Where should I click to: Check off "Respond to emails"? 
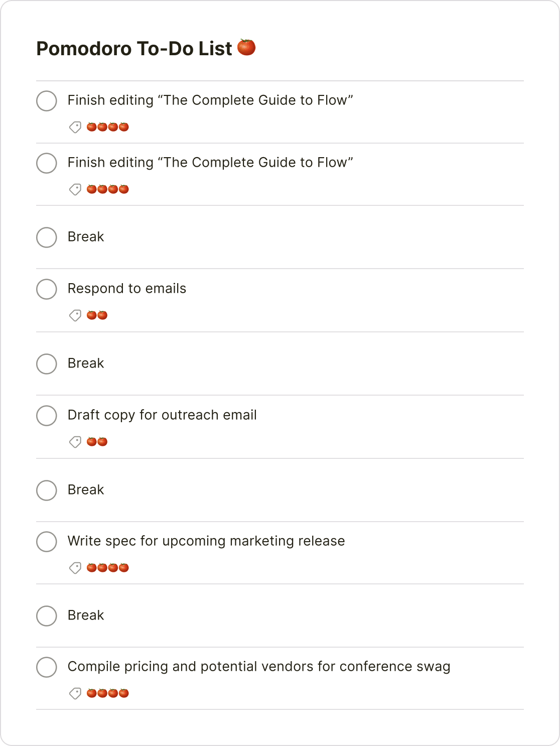click(x=47, y=289)
